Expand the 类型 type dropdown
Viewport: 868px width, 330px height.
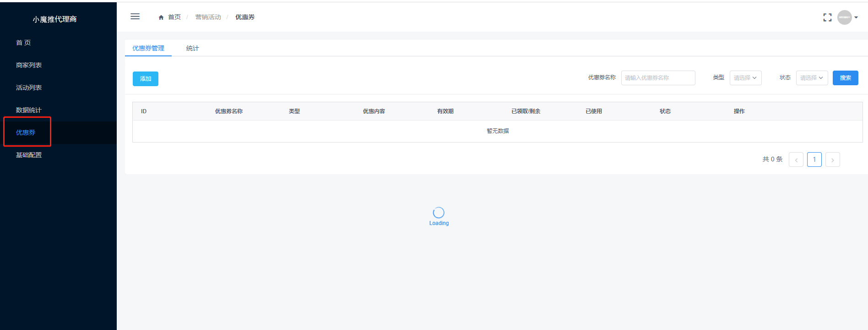[x=745, y=78]
